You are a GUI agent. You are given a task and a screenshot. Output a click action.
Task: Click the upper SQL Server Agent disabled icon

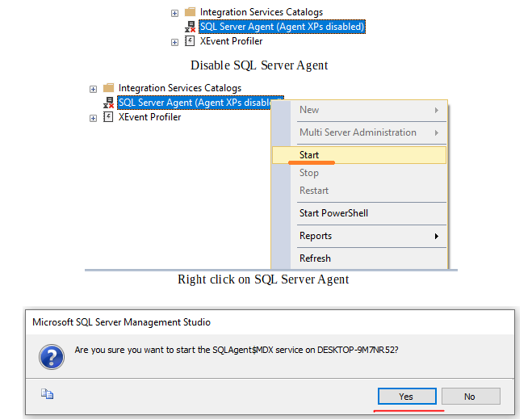[x=190, y=27]
